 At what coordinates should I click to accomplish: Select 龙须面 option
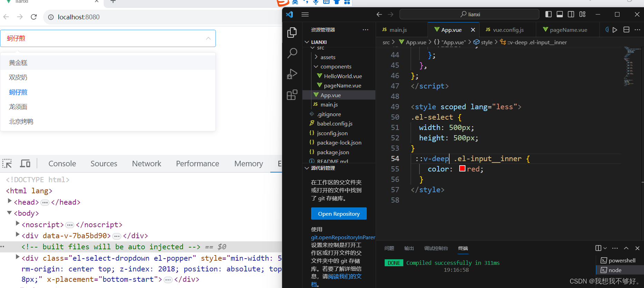tap(108, 107)
